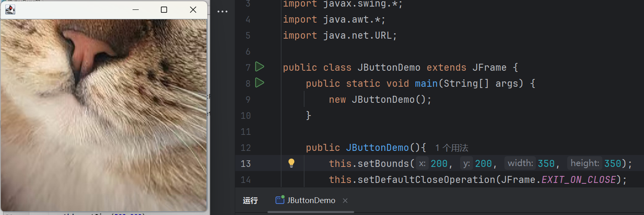The image size is (644, 215).
Task: Click the 'x:' parameter hint on line 13
Action: 422,163
